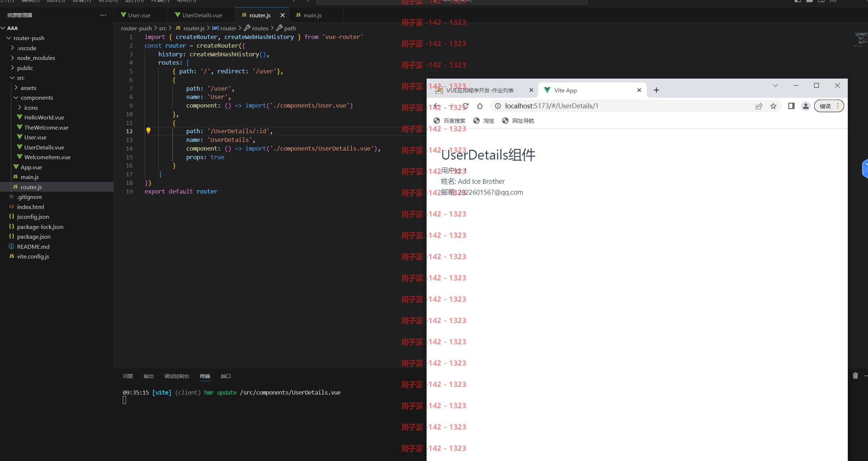Open the 端口 (Ports) panel tab
868x461 pixels.
(x=226, y=376)
